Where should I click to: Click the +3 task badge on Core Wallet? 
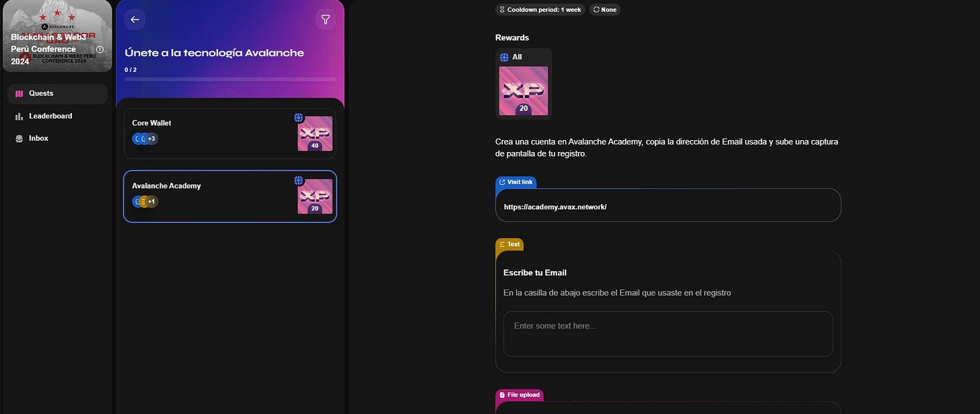pos(151,139)
